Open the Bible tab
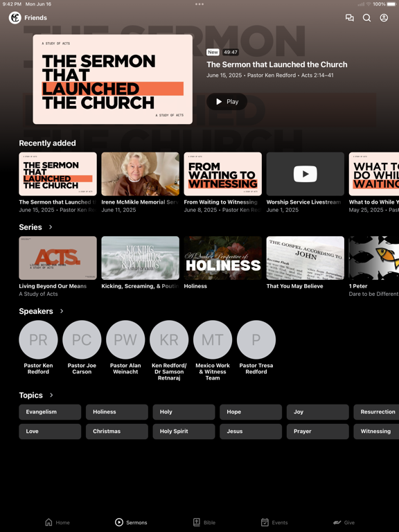The width and height of the screenshot is (399, 532). tap(204, 522)
